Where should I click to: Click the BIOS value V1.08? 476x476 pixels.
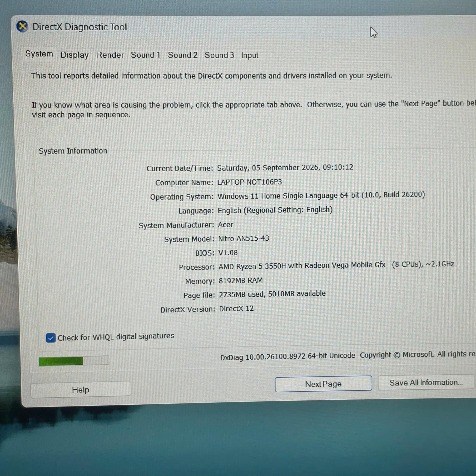(x=228, y=253)
